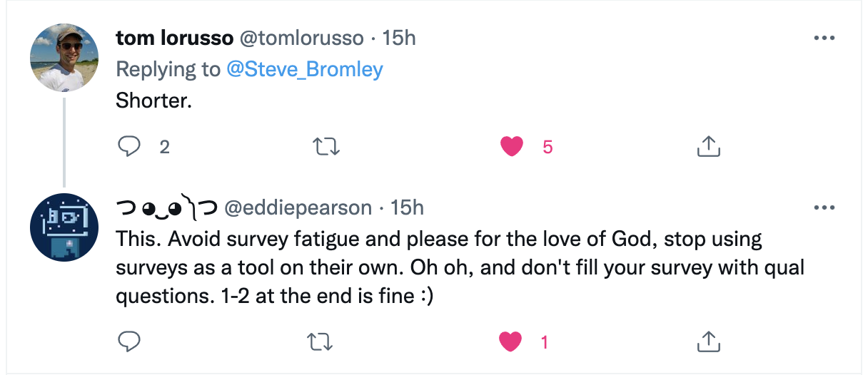The width and height of the screenshot is (868, 375).
Task: Reply to eddiepearson's survey fatigue tweet
Action: (x=128, y=342)
